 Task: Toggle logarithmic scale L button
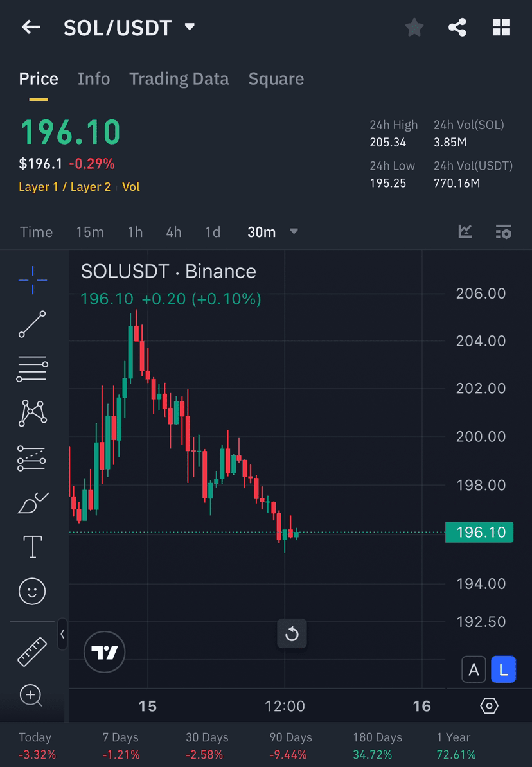point(503,669)
